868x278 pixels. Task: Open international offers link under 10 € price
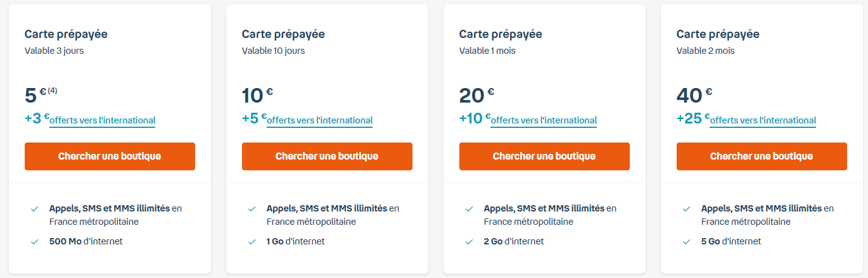(319, 120)
